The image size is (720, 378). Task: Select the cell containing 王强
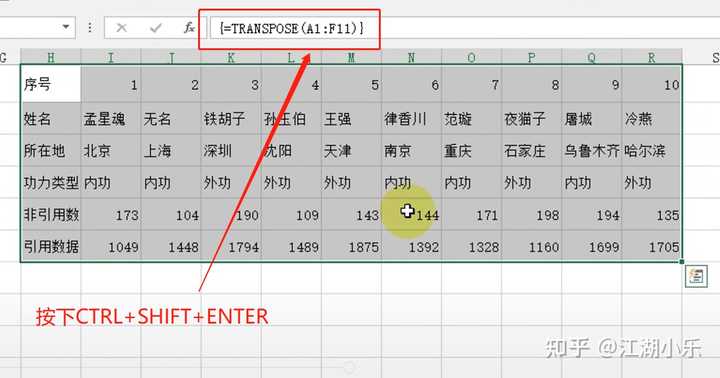(x=351, y=118)
